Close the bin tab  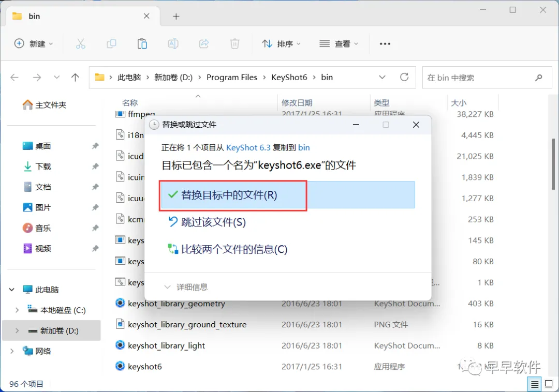[146, 16]
